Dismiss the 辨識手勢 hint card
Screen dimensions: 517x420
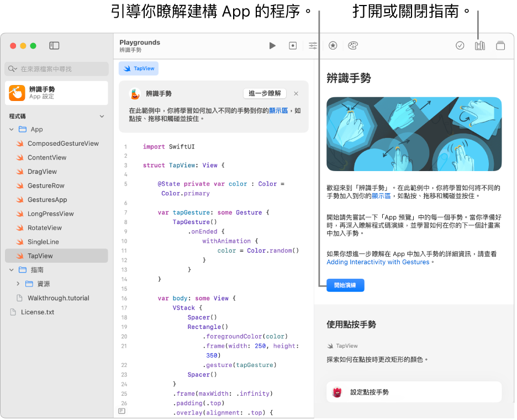[296, 94]
